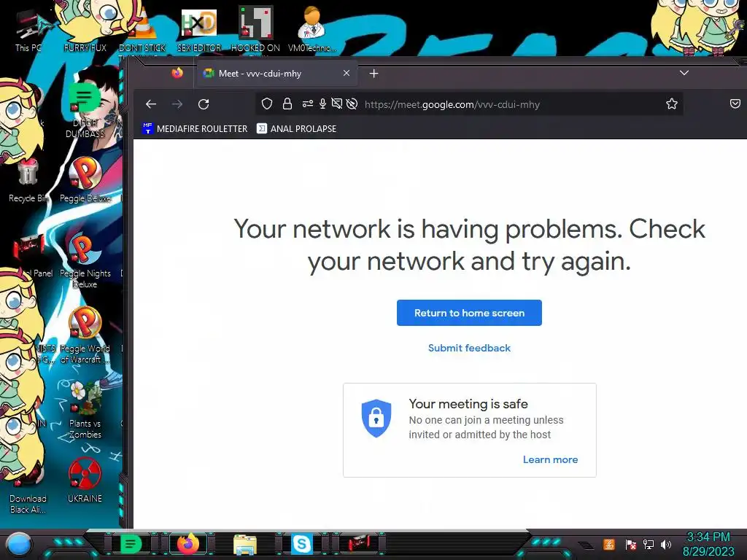Viewport: 747px width, 560px height.
Task: Reload the Meet page
Action: [204, 104]
